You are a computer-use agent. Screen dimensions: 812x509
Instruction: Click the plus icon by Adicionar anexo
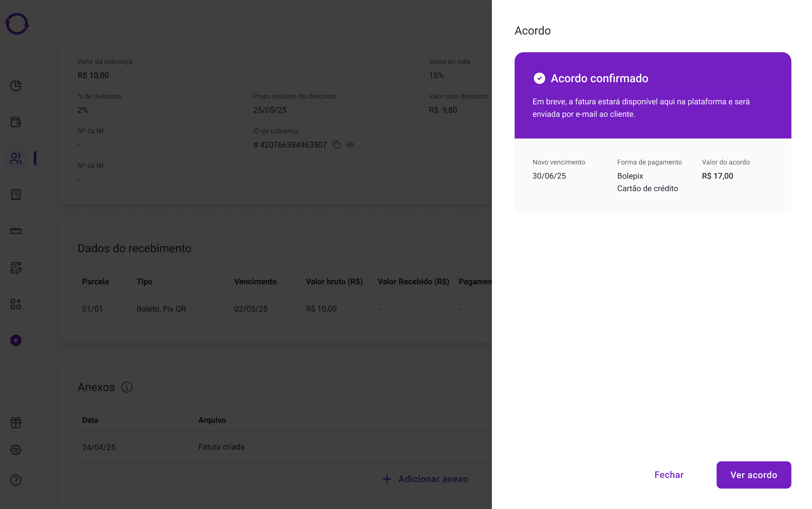(x=387, y=479)
